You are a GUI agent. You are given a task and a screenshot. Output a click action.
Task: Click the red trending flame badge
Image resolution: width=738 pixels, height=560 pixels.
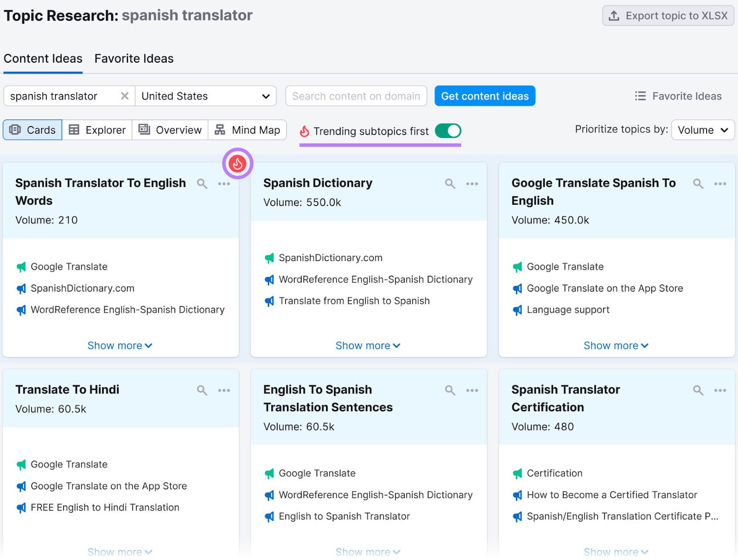(x=238, y=164)
